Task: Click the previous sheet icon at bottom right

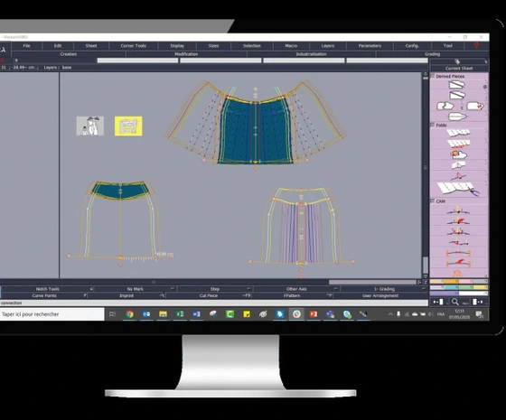Action: [x=438, y=302]
